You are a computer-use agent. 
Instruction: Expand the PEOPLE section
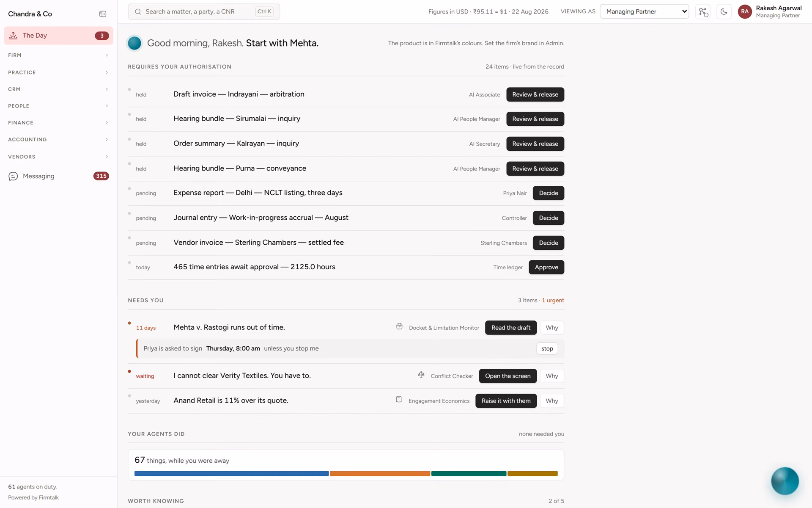coord(58,106)
